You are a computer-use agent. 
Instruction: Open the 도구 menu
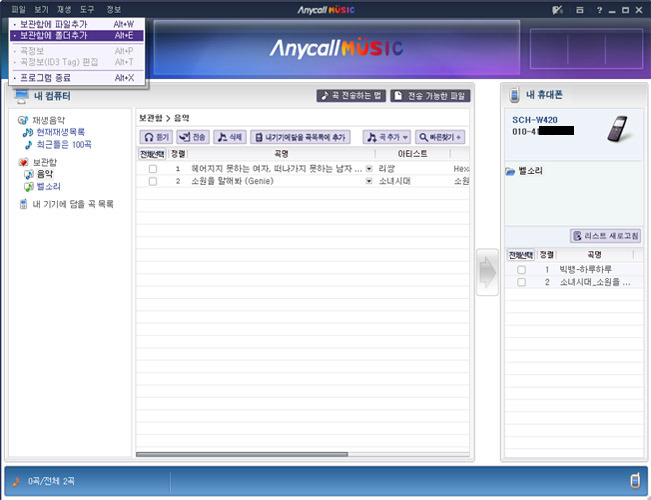(87, 9)
